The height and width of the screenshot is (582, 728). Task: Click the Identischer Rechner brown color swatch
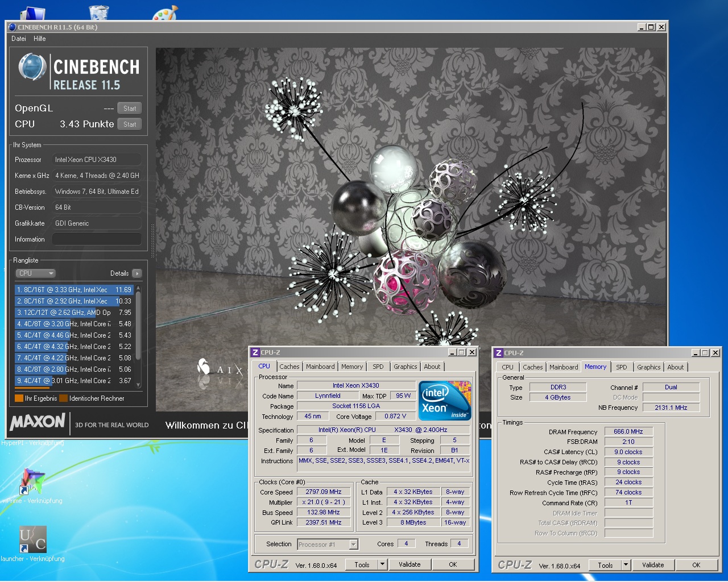pyautogui.click(x=63, y=398)
